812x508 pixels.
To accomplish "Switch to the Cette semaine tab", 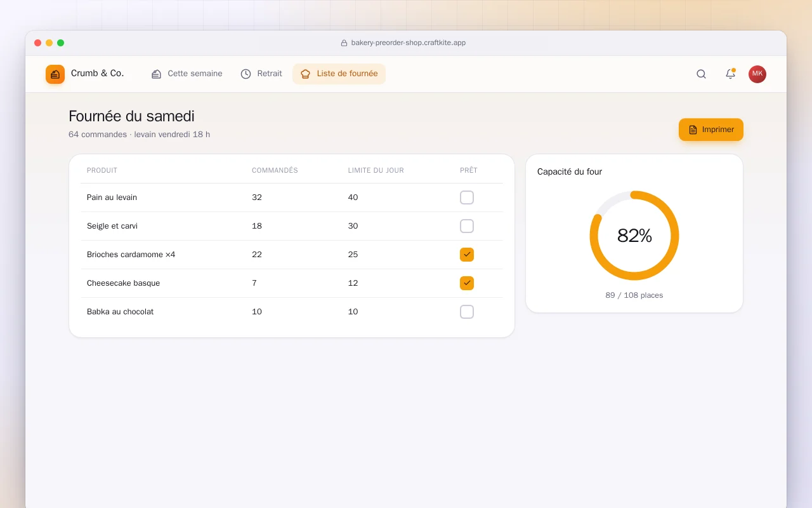I will click(187, 74).
